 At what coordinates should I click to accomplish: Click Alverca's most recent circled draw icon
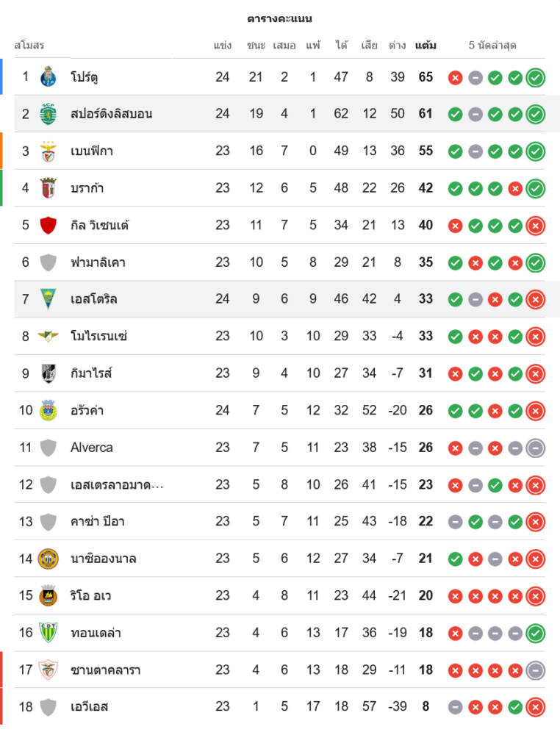pos(536,448)
